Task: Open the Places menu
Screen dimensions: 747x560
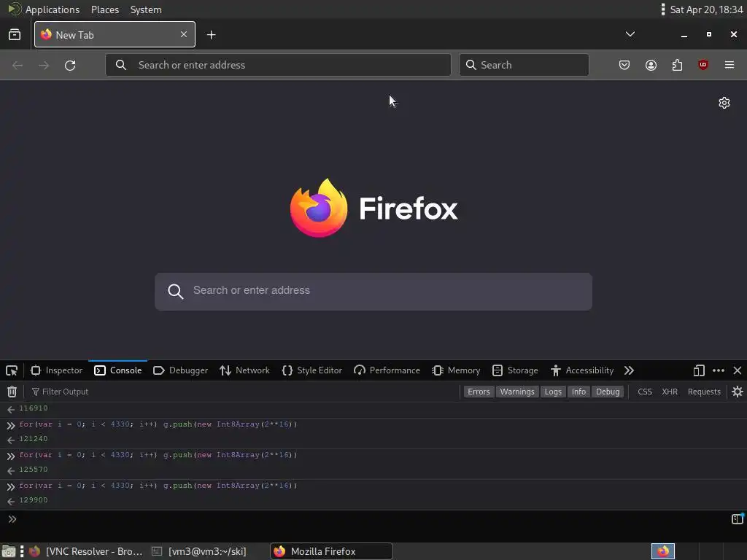Action: (105, 9)
